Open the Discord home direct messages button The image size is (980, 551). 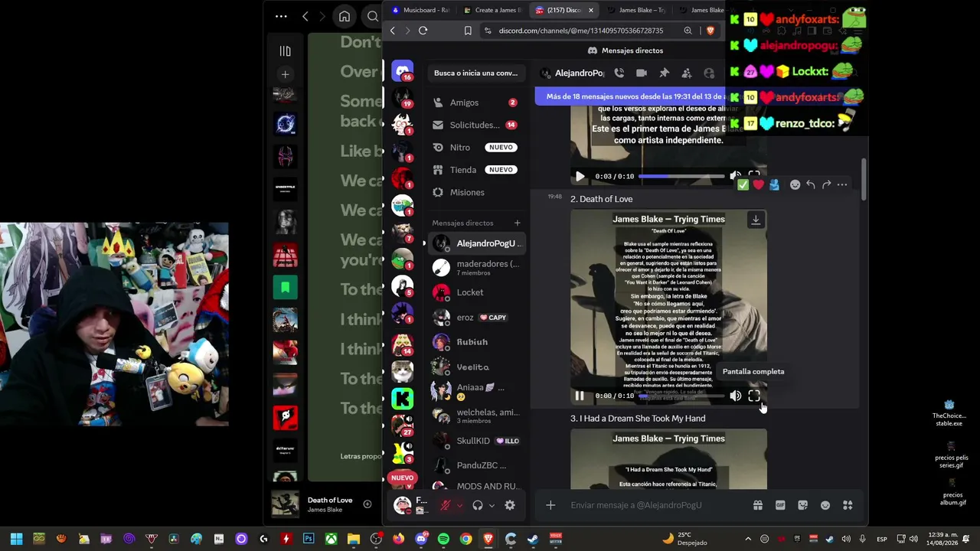tap(402, 70)
